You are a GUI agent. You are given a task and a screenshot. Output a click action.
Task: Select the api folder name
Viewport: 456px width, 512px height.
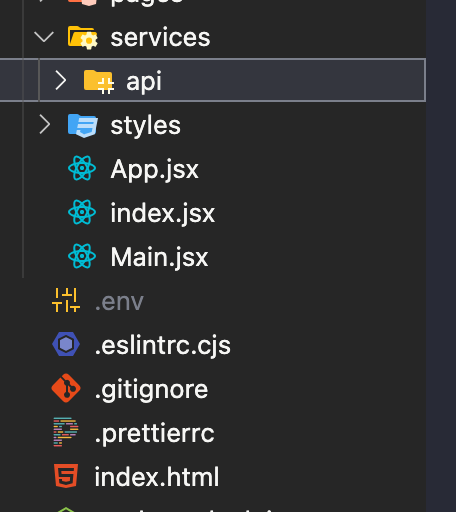(x=144, y=81)
